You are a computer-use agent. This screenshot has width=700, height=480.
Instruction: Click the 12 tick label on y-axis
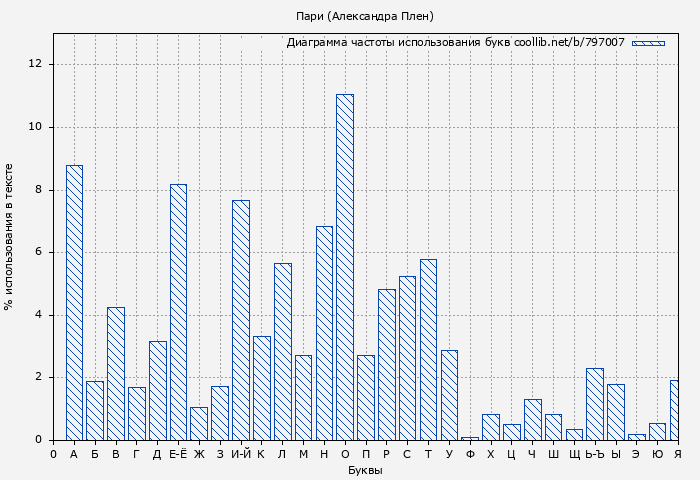[36, 64]
